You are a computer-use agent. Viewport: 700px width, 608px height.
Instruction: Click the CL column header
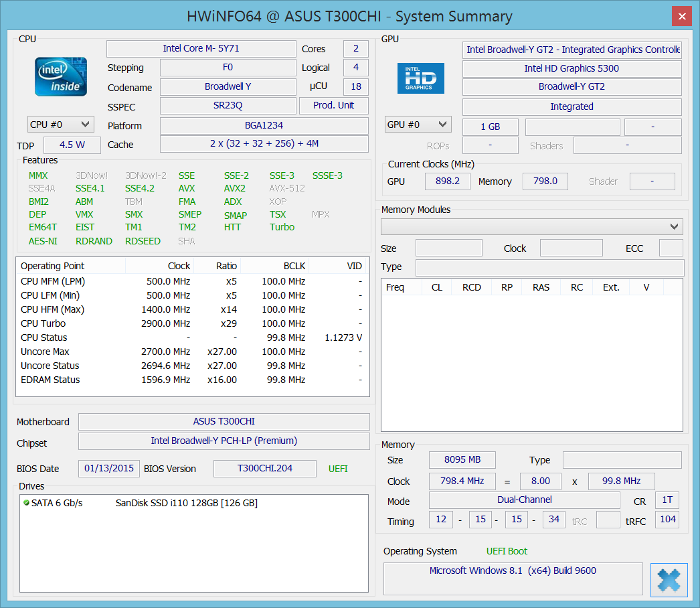coord(437,287)
